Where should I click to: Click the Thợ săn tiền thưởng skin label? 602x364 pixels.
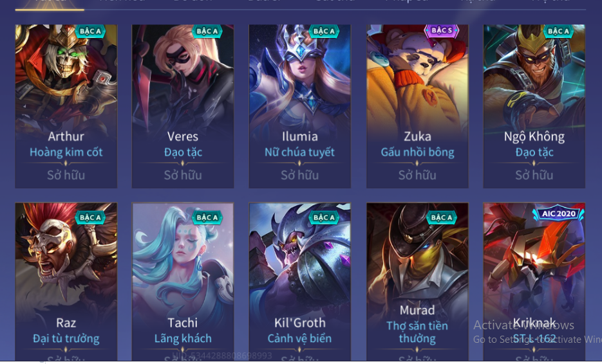(417, 332)
